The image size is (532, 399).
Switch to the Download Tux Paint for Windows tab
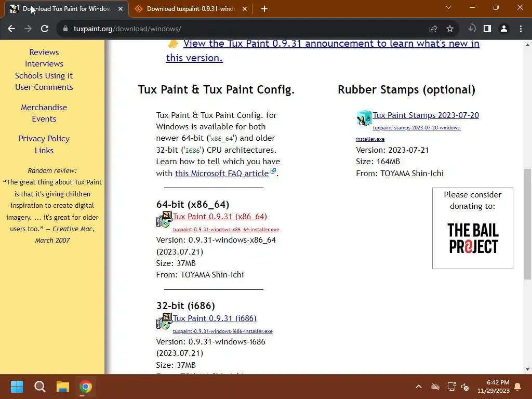click(66, 9)
